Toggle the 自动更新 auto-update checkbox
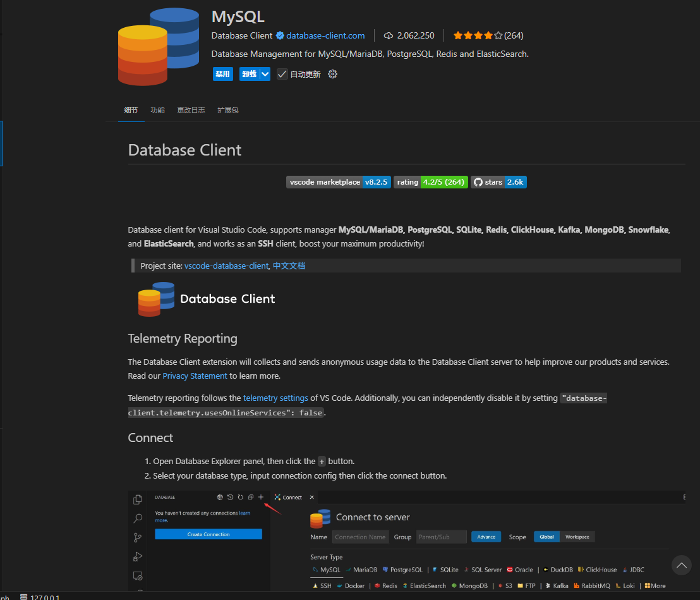 pos(282,74)
